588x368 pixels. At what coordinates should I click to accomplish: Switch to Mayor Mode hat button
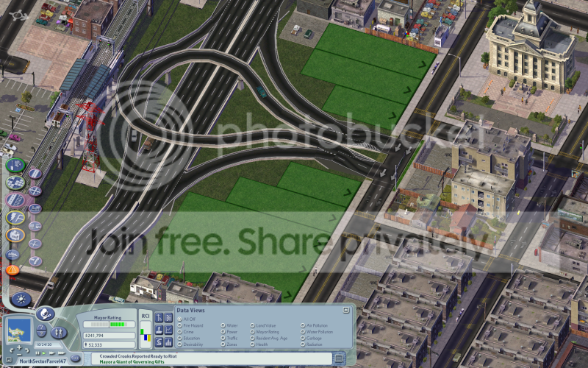46,314
